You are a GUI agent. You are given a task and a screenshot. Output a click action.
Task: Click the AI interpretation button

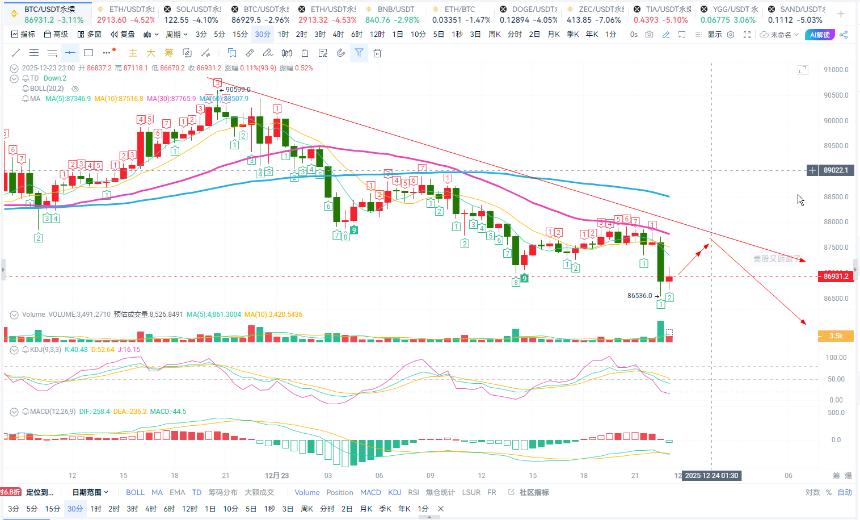819,35
